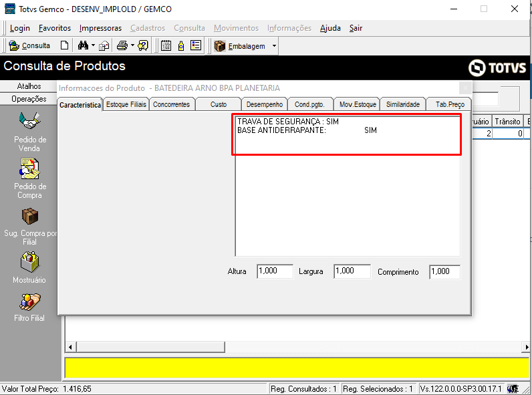Switch to the Estoque Filiais tab

(126, 104)
